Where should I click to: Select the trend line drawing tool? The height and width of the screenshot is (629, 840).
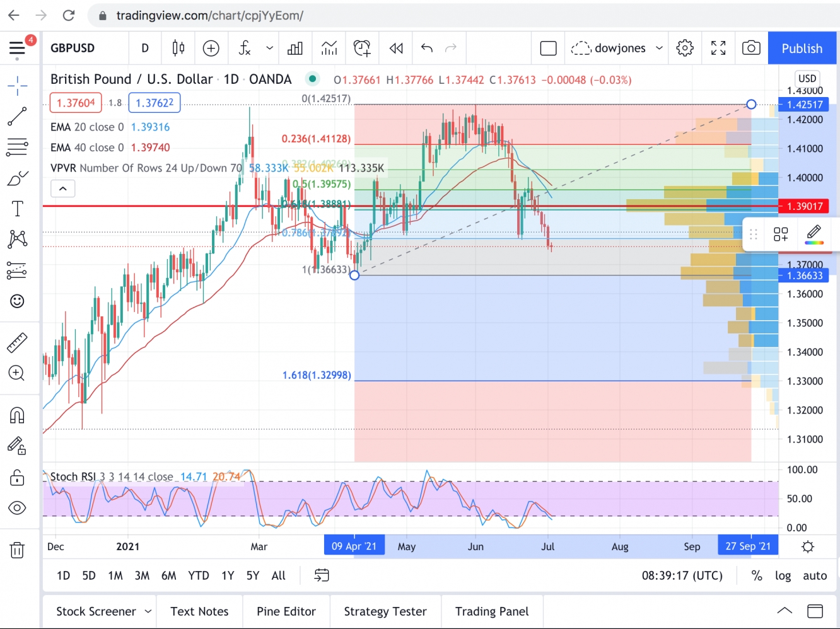pos(17,117)
